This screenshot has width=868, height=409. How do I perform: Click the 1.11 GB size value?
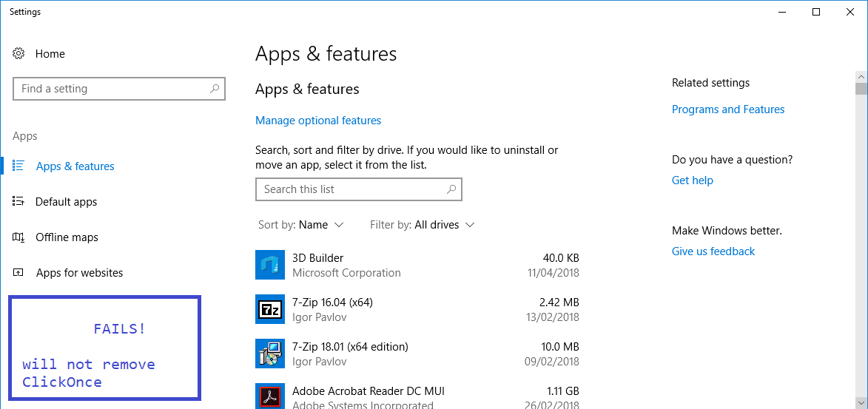pos(562,391)
